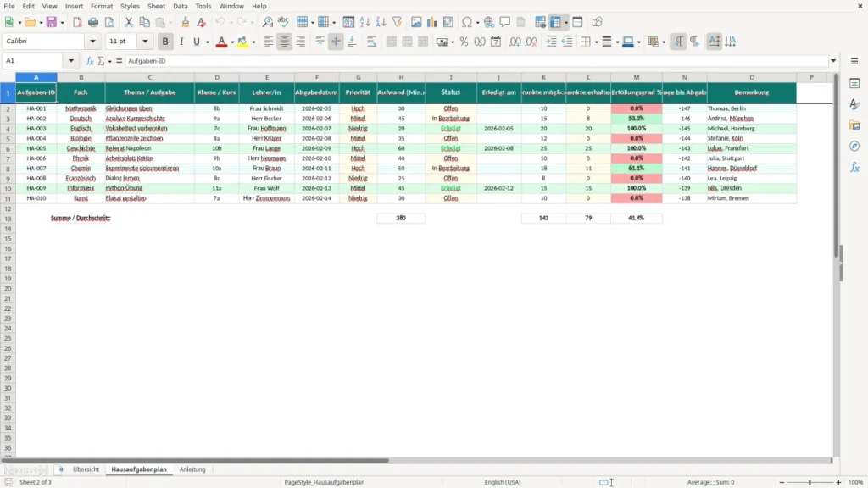The width and height of the screenshot is (868, 488).
Task: Expand the formula bar
Action: (x=833, y=61)
